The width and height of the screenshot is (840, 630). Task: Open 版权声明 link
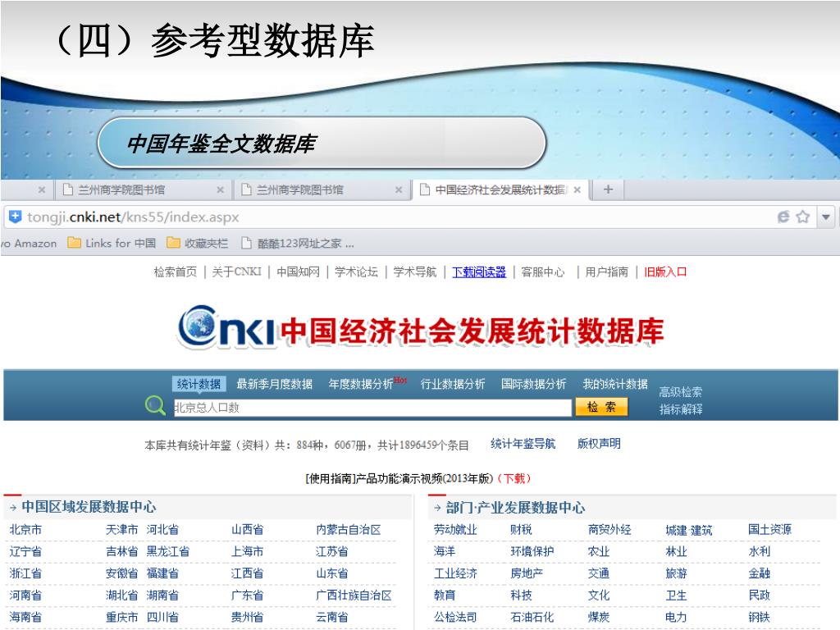point(599,444)
